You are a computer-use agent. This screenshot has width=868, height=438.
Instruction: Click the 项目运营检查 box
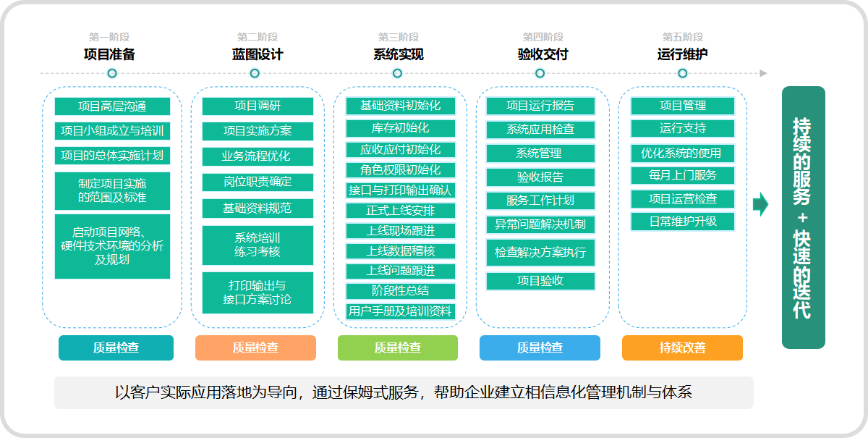683,198
